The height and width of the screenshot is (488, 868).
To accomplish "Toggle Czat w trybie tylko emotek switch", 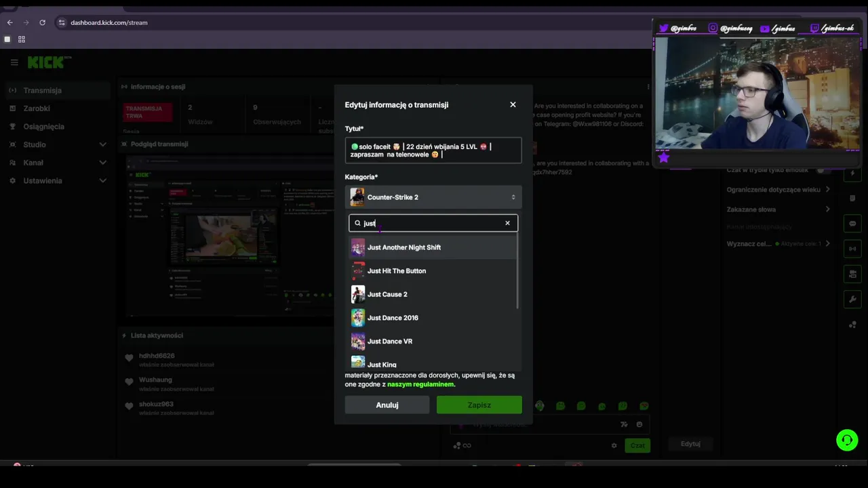I will (824, 170).
